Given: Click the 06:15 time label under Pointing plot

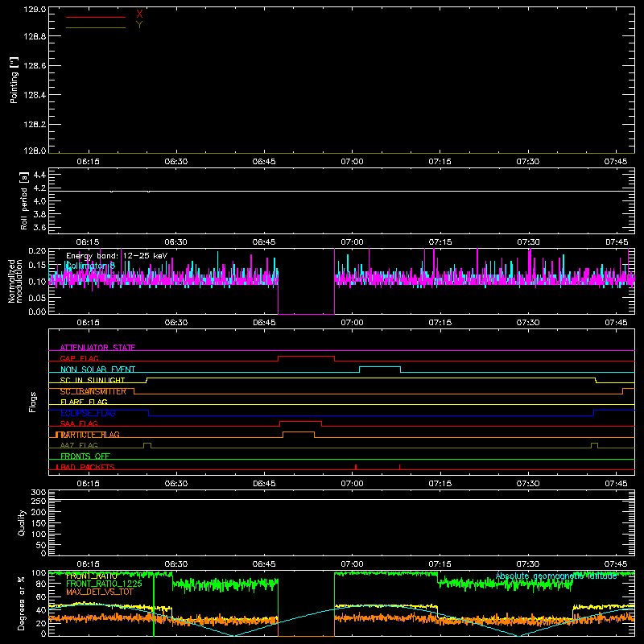Looking at the screenshot, I should click(89, 162).
